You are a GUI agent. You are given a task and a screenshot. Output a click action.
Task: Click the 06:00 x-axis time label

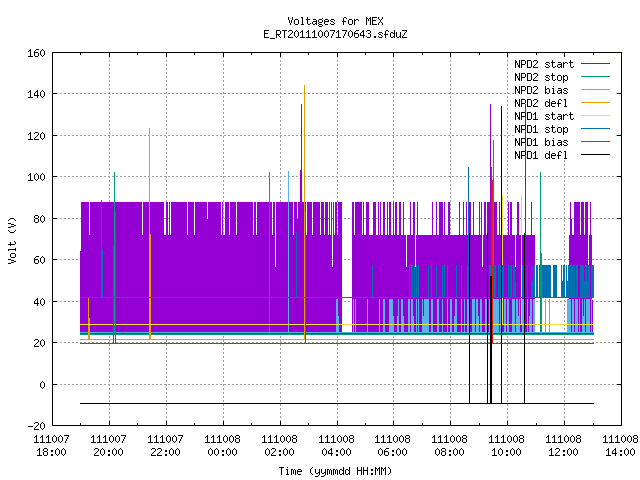[x=392, y=452]
